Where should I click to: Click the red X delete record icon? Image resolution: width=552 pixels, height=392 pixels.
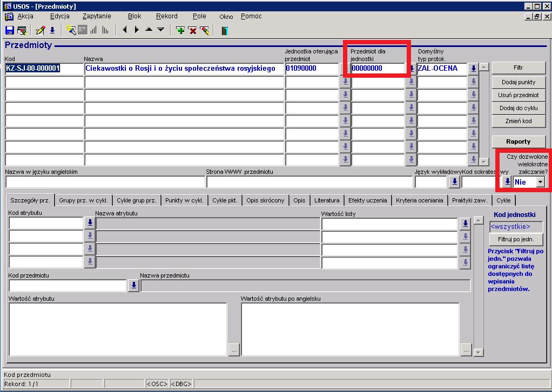193,31
